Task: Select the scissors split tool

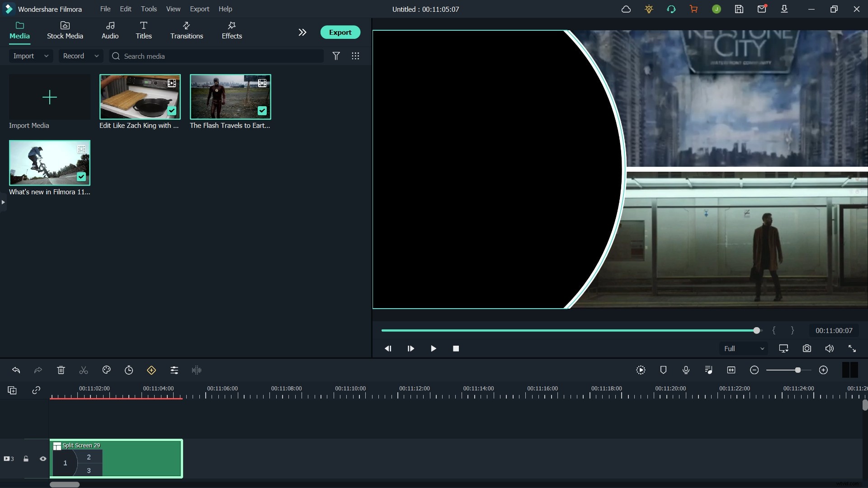Action: [83, 370]
